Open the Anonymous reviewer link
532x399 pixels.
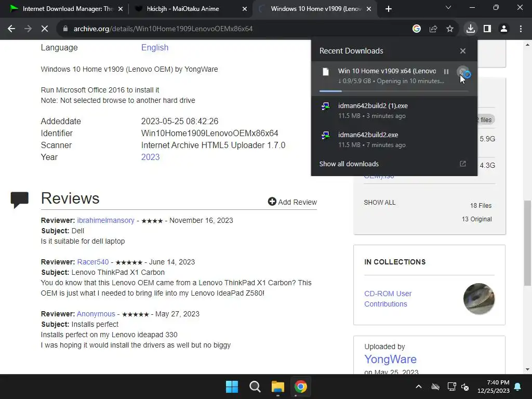pos(96,314)
